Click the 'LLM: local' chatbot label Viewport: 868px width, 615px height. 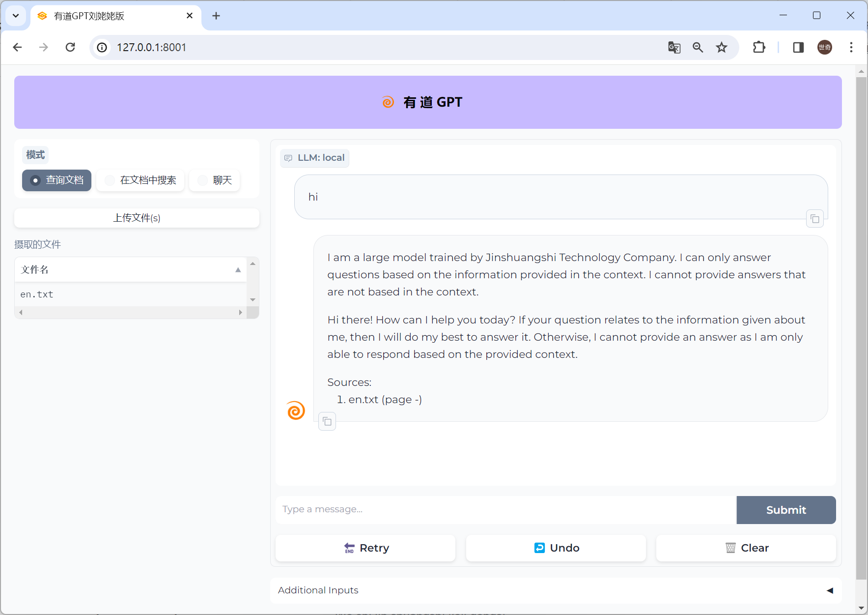(315, 158)
